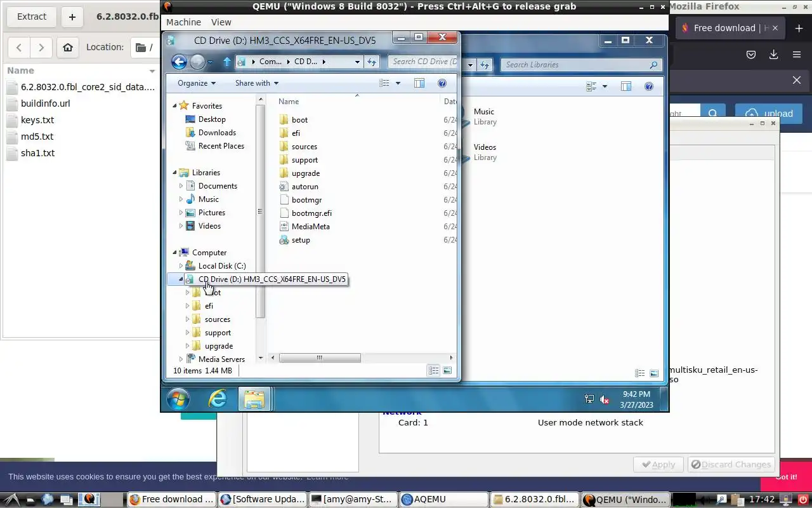This screenshot has width=812, height=508.
Task: Open Music library in Libraries window
Action: 484,117
